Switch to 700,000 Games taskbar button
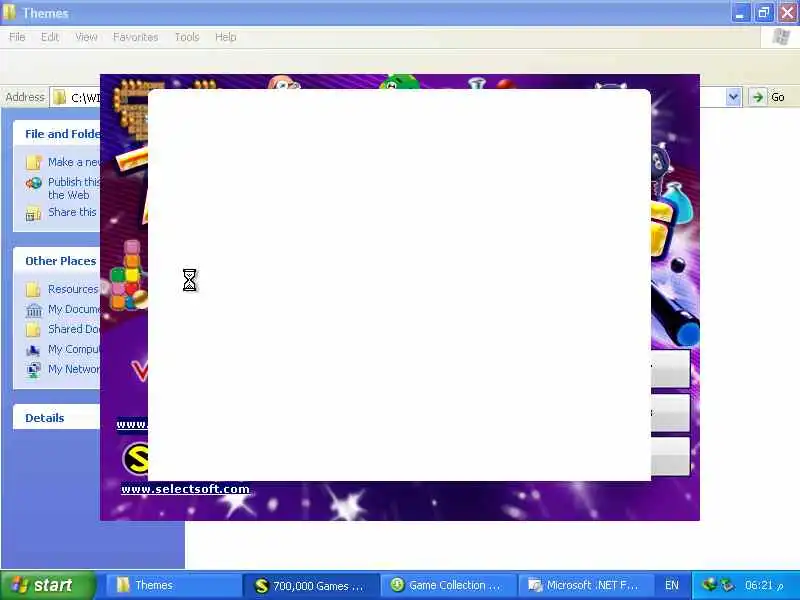 coord(311,585)
